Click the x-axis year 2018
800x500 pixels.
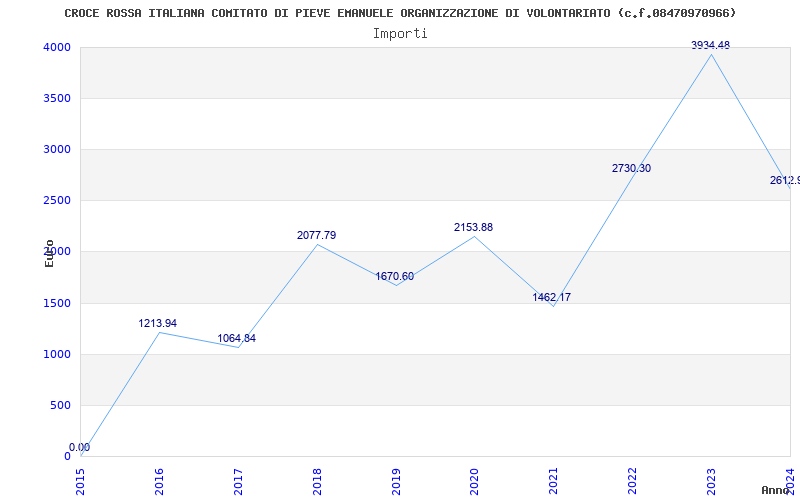(317, 482)
